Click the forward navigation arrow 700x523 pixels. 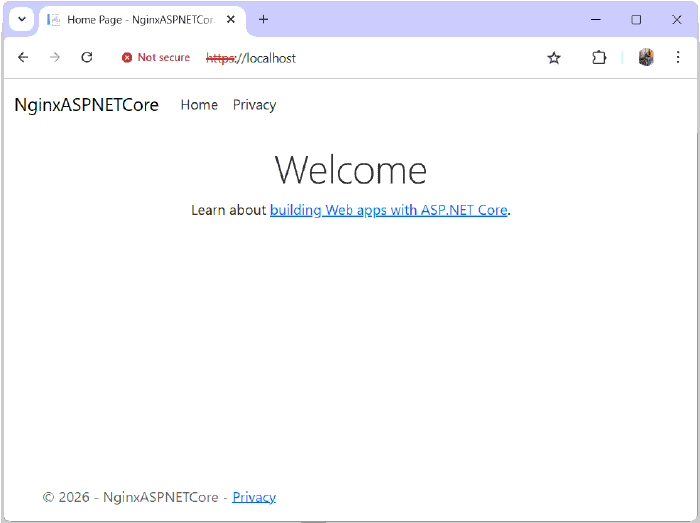coord(54,58)
